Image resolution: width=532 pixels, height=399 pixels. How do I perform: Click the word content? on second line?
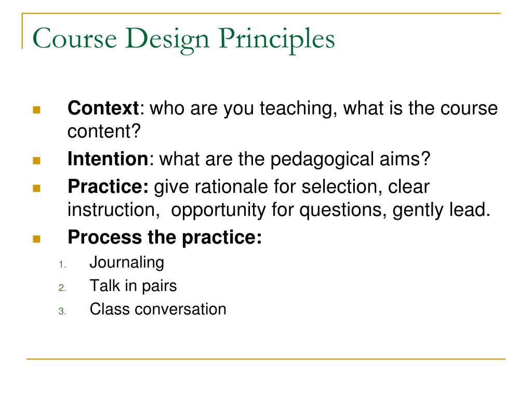(104, 131)
